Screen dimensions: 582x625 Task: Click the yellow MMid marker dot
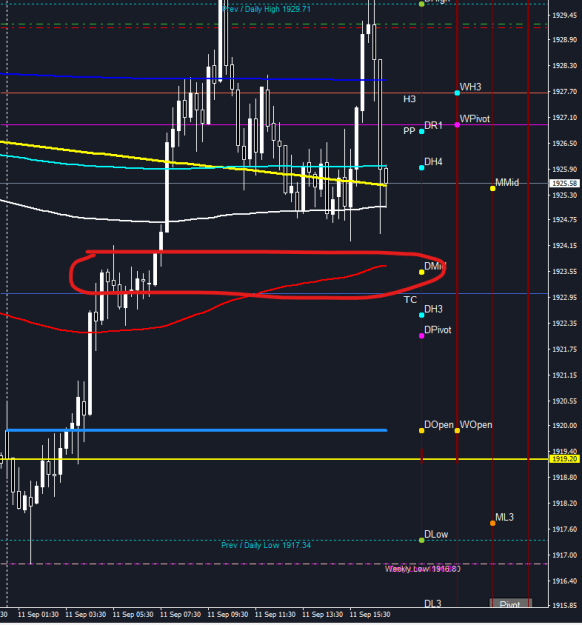click(x=493, y=188)
